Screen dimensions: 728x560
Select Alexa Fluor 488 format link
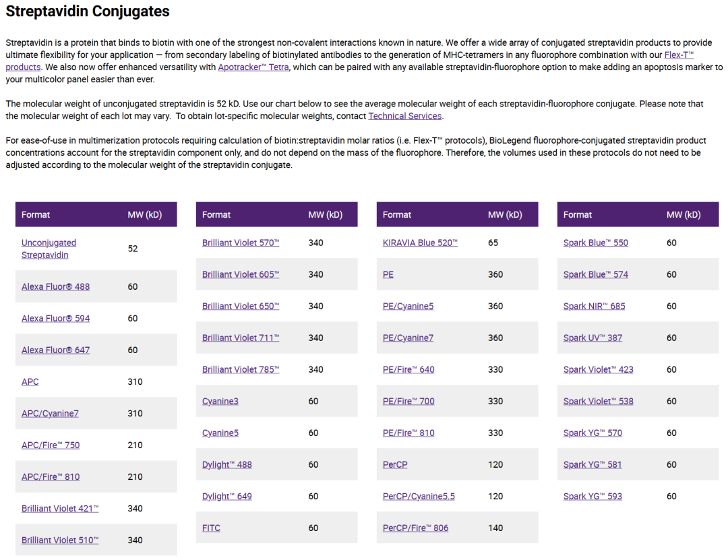[56, 286]
